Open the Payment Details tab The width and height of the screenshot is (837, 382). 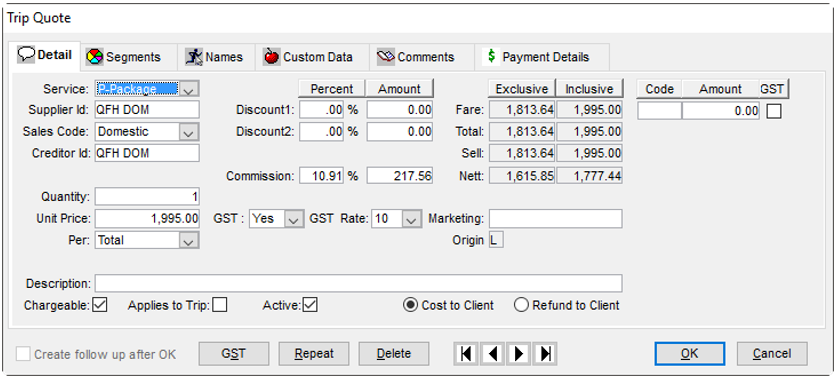[x=541, y=57]
